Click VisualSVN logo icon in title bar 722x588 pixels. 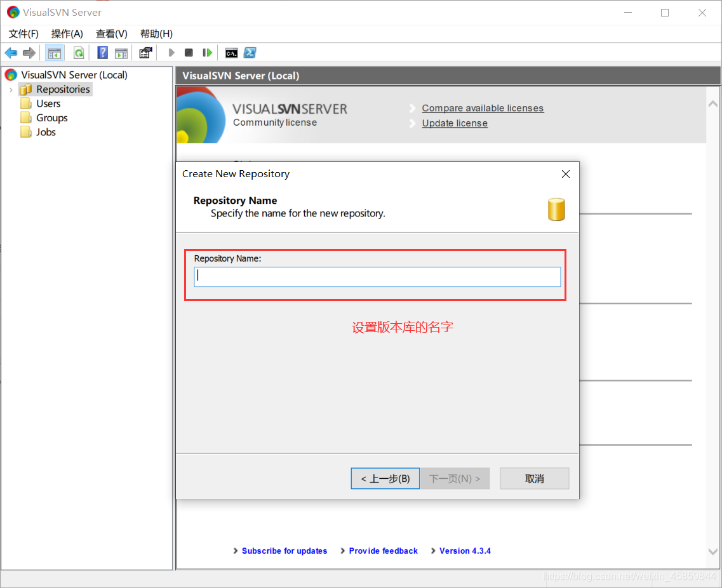pos(13,13)
